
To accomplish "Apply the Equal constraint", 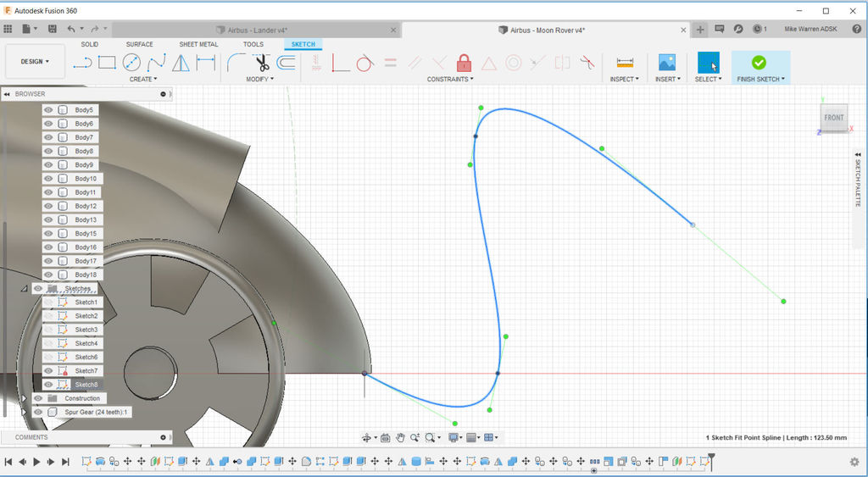I will tap(390, 63).
